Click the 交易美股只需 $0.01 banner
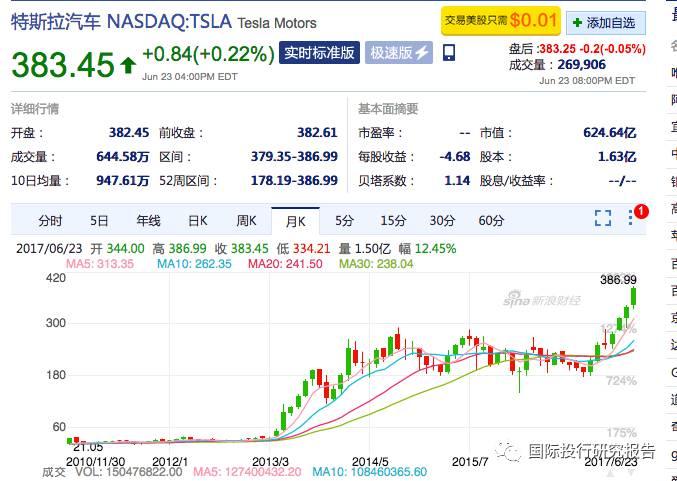Screen dimensions: 677x481 501,20
